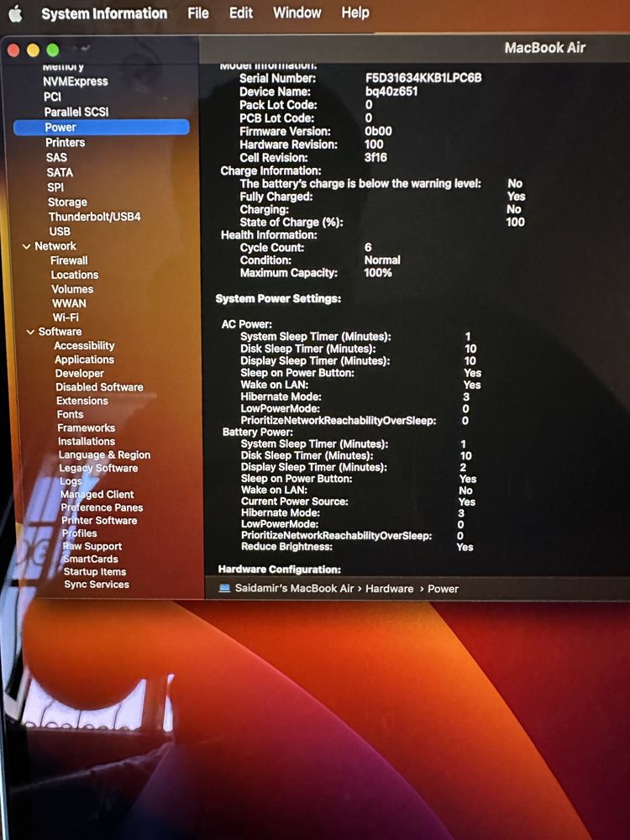The height and width of the screenshot is (840, 630).
Task: Select Profiles under Software
Action: [79, 533]
